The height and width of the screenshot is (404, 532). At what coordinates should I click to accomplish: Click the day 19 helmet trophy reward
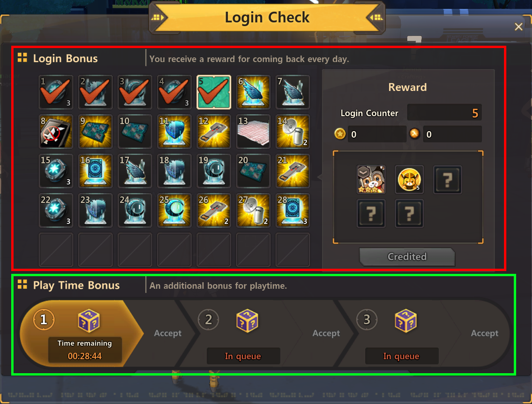point(214,171)
